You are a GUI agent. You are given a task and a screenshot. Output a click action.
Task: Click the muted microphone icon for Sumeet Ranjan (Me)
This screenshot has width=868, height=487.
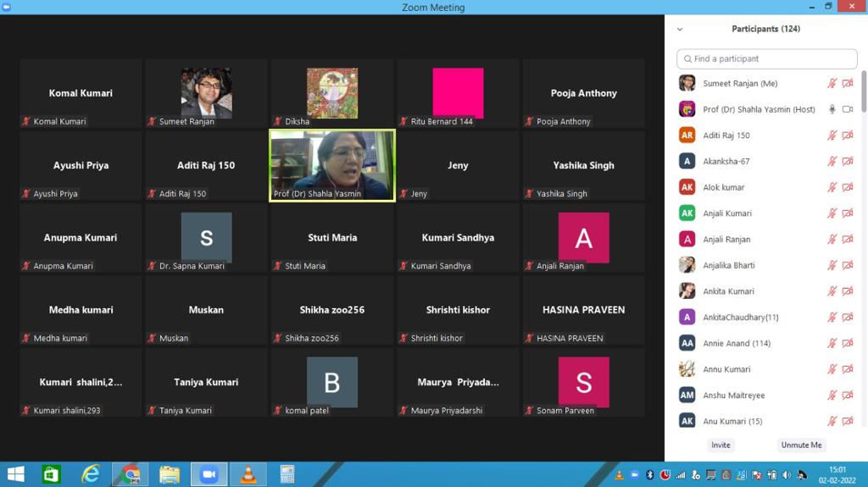(x=832, y=84)
